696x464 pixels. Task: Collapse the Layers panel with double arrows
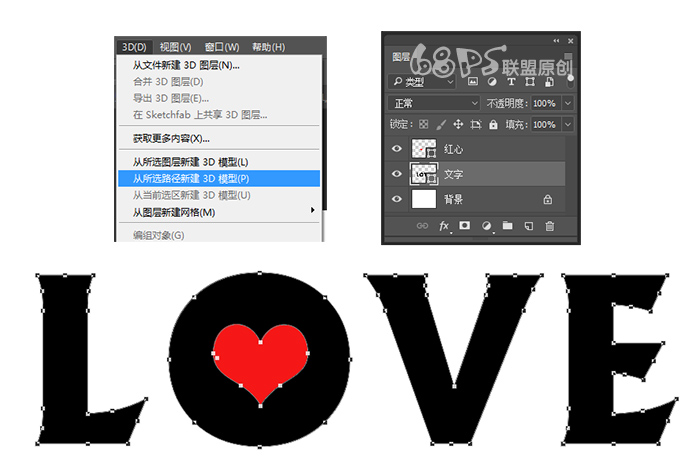[556, 41]
